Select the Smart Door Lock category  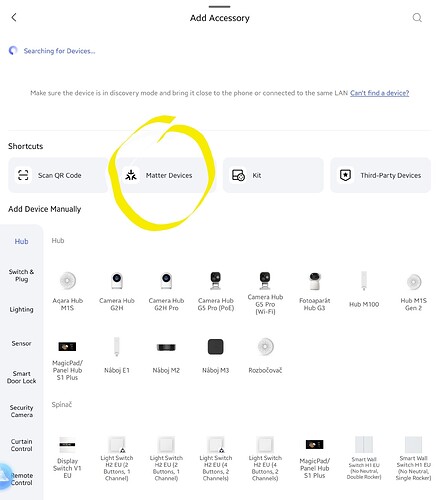click(x=21, y=377)
